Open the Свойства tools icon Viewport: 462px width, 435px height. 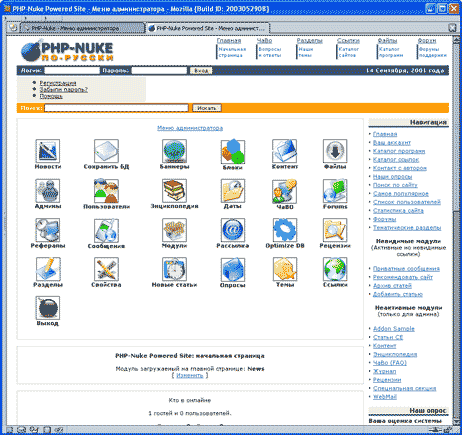pos(106,269)
